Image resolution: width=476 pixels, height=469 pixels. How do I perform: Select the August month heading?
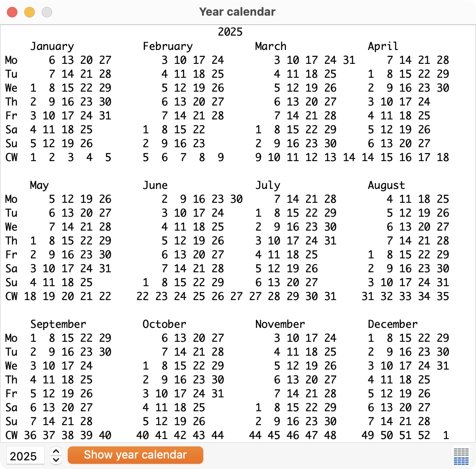click(x=386, y=185)
